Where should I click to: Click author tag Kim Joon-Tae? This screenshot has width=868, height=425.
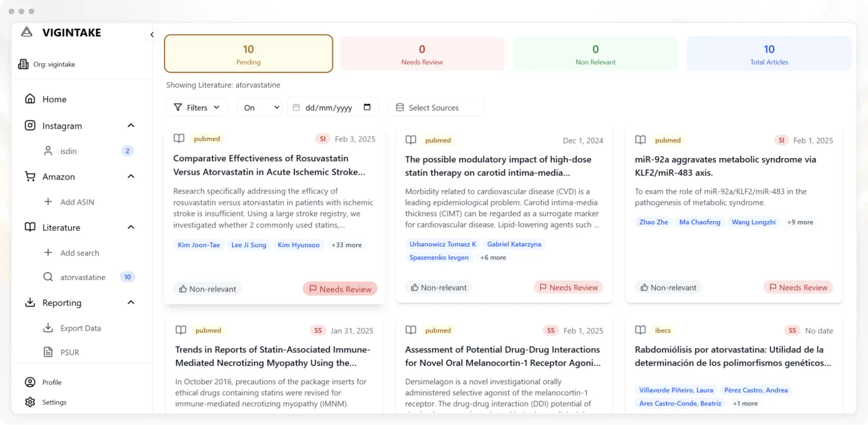[199, 245]
